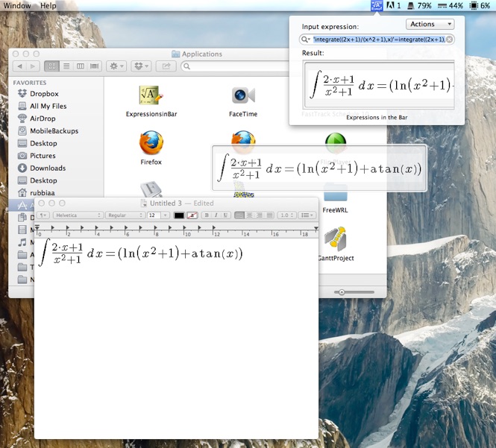Click the 79% disk status menu bar item
This screenshot has height=448, width=496.
pos(419,5)
